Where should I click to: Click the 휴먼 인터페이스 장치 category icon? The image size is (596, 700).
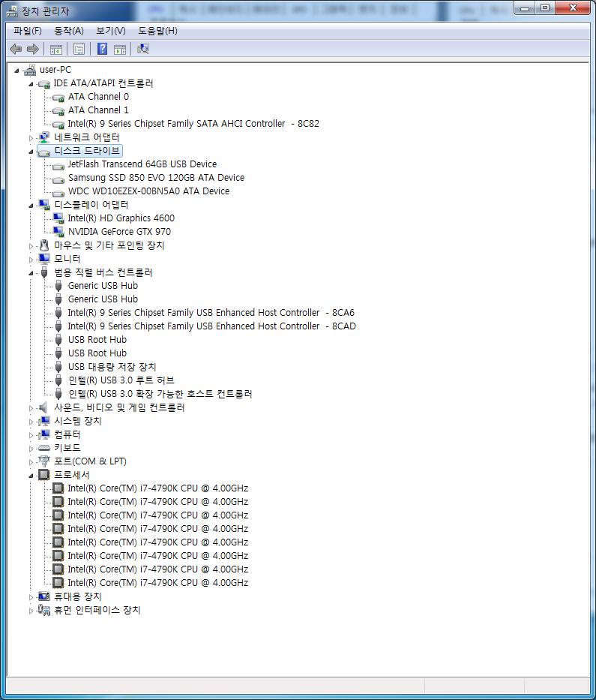pyautogui.click(x=43, y=610)
